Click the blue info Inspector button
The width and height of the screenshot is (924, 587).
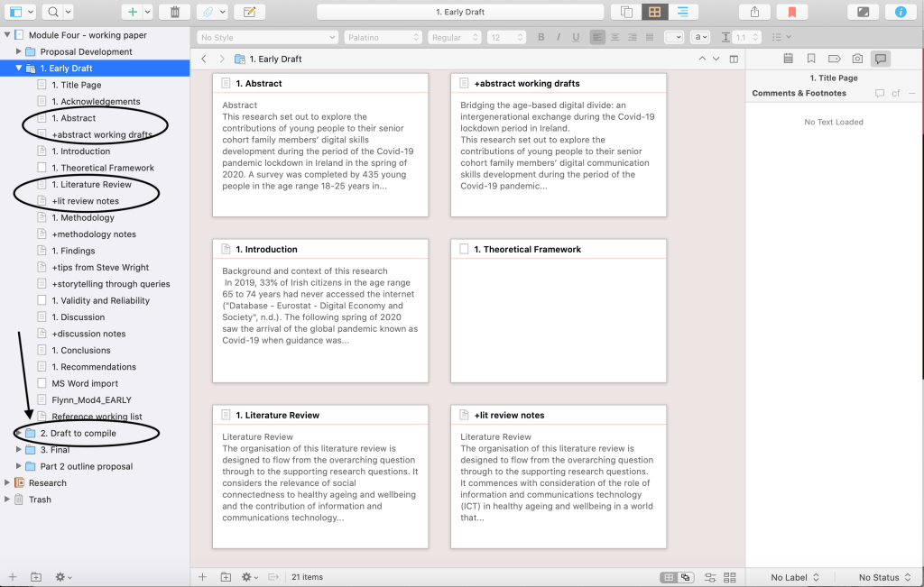(900, 12)
